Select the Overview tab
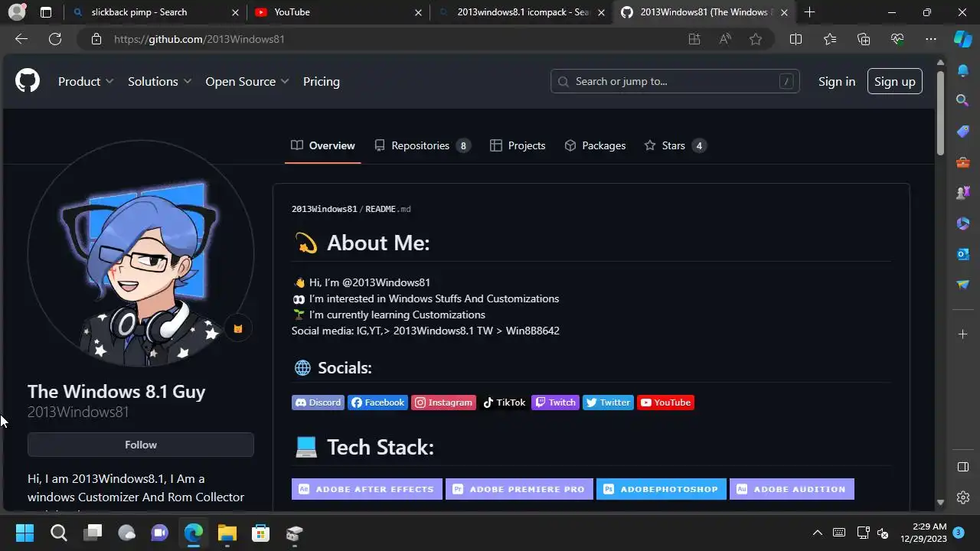Viewport: 980px width, 551px height. tap(322, 145)
